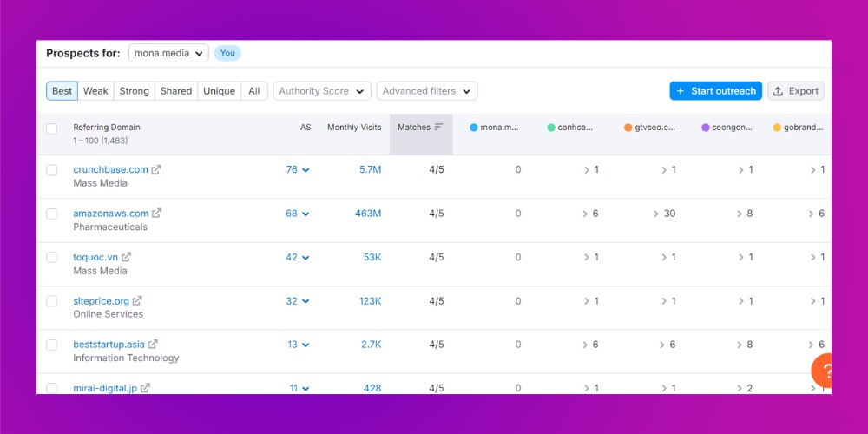868x434 pixels.
Task: Click Online Services category under siteprice.org
Action: click(x=108, y=314)
